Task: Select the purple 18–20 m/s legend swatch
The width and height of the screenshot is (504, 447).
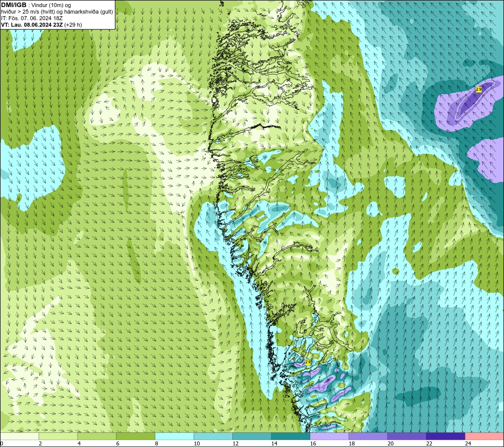Action: click(x=368, y=436)
